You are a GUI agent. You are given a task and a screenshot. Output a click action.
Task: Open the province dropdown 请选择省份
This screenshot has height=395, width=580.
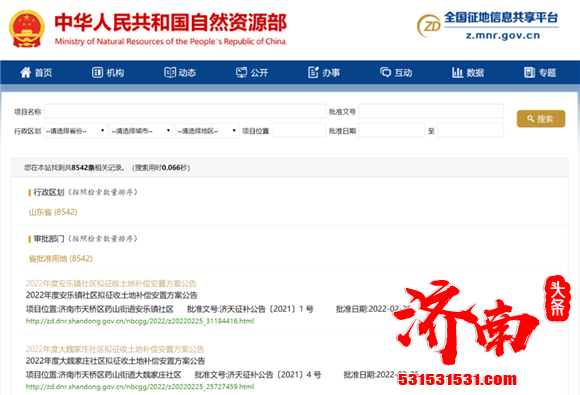(x=76, y=131)
